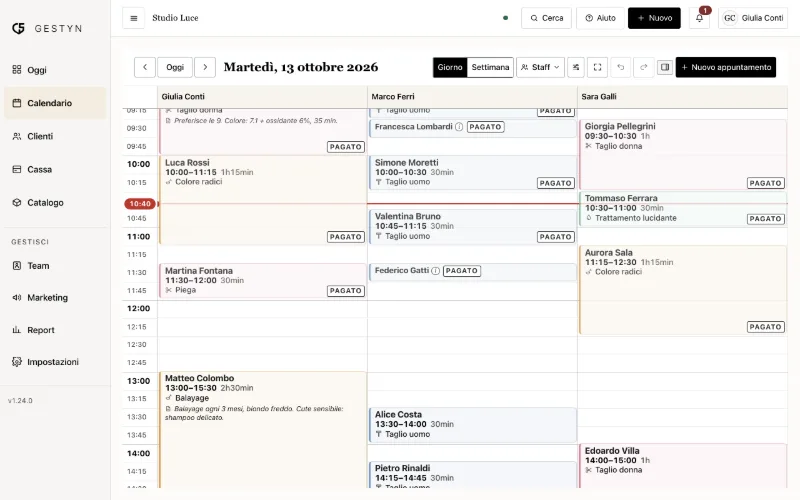This screenshot has height=500, width=800.
Task: Click version label v1.24.0
Action: (x=20, y=401)
